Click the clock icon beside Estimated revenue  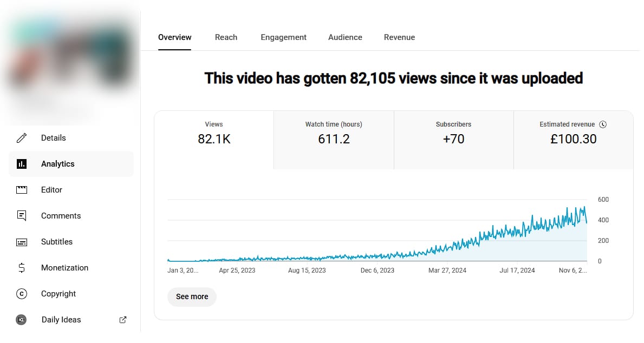click(x=603, y=124)
